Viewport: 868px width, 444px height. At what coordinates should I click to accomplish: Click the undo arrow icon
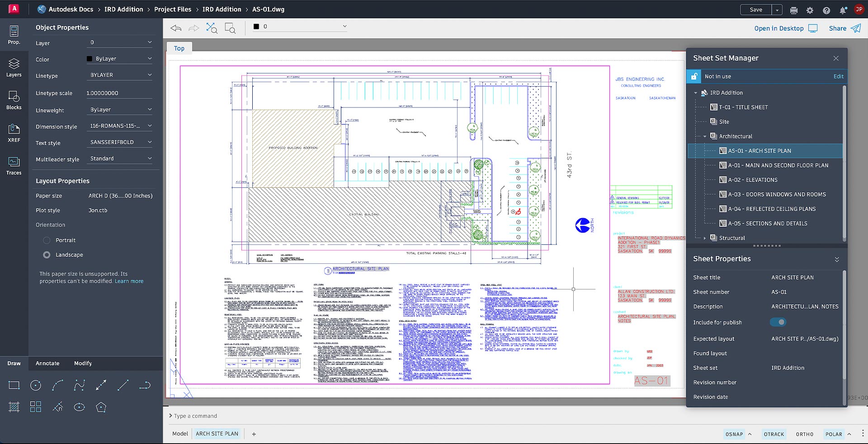pyautogui.click(x=176, y=28)
